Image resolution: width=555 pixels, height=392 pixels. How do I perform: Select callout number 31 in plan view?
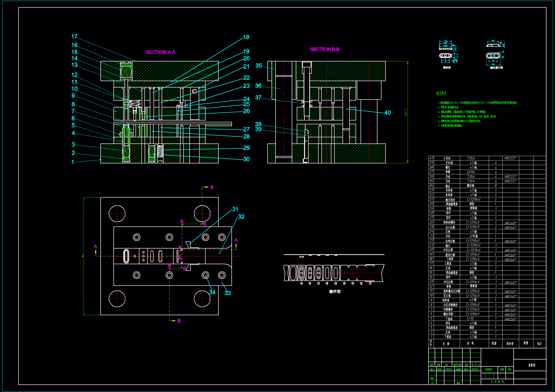[235, 209]
